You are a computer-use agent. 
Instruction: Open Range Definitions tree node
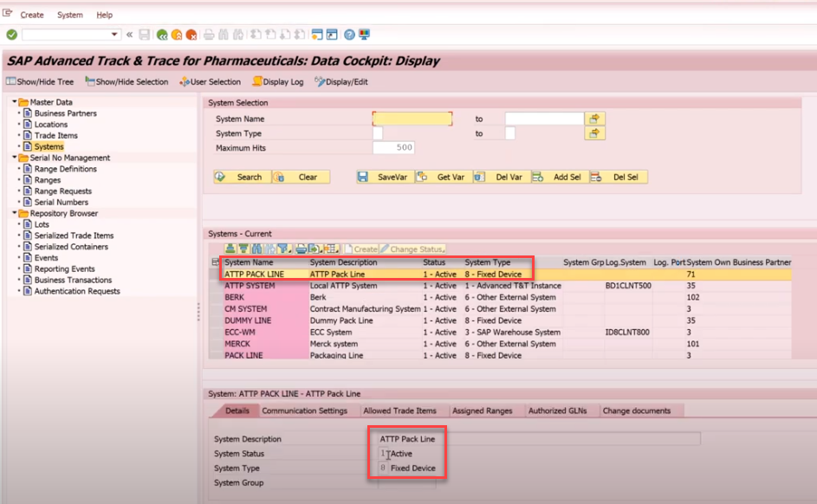pyautogui.click(x=65, y=169)
